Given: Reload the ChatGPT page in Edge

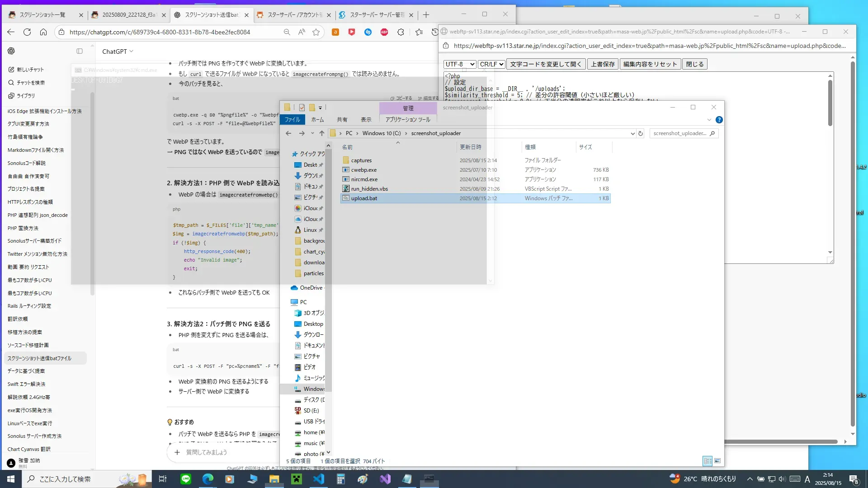Looking at the screenshot, I should 27,32.
